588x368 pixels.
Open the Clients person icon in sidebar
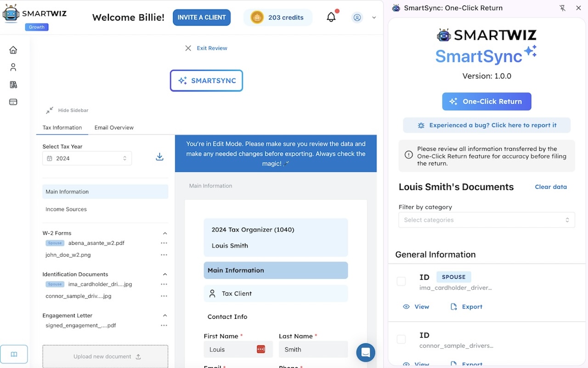tap(13, 67)
